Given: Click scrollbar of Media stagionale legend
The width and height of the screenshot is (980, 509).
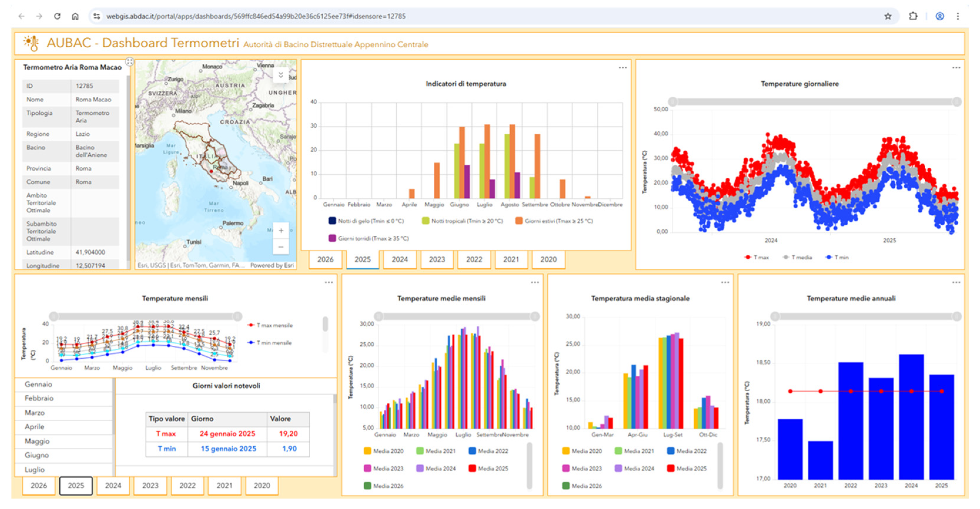Looking at the screenshot, I should point(720,466).
